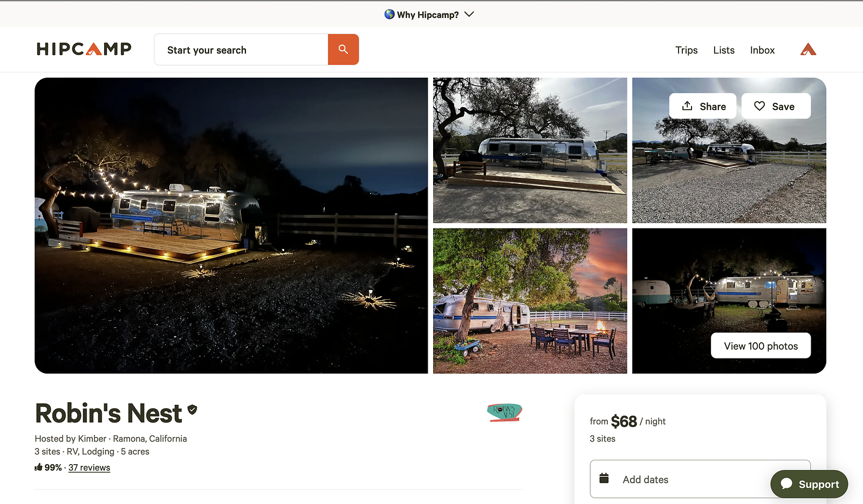Open the sunset campfire dining photo
863x504 pixels.
(530, 301)
